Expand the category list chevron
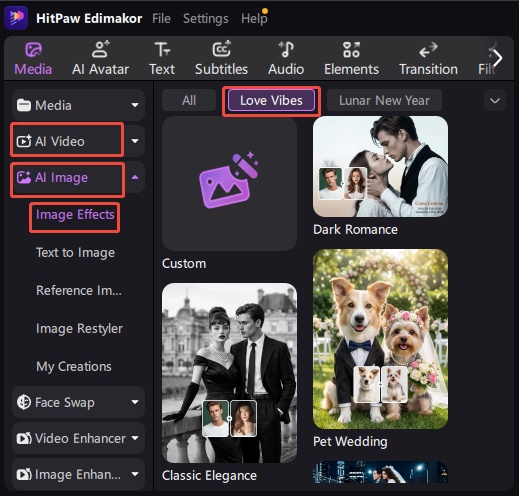519x496 pixels. [x=495, y=100]
